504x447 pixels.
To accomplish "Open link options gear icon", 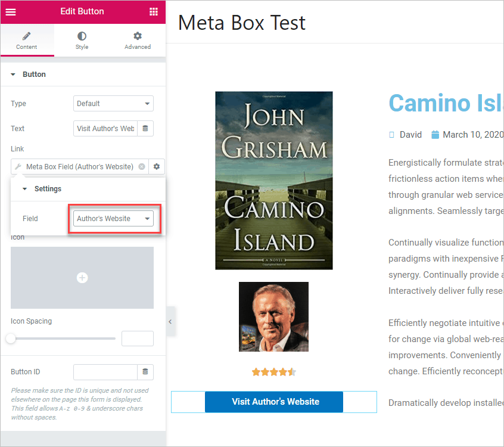I will 157,167.
